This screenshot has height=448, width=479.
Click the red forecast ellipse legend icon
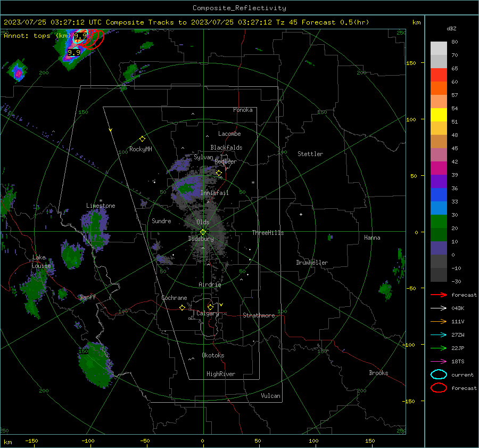point(439,388)
